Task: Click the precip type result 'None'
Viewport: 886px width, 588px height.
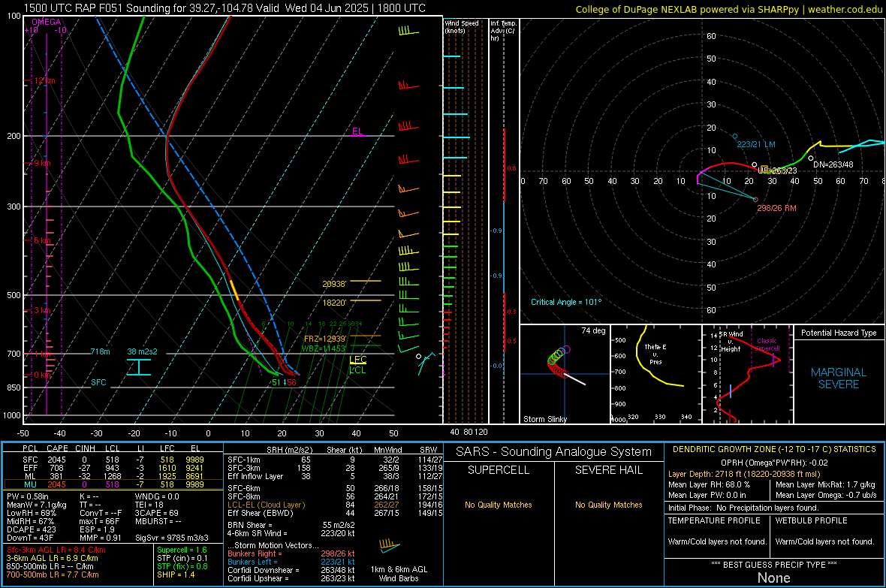Action: 773,577
